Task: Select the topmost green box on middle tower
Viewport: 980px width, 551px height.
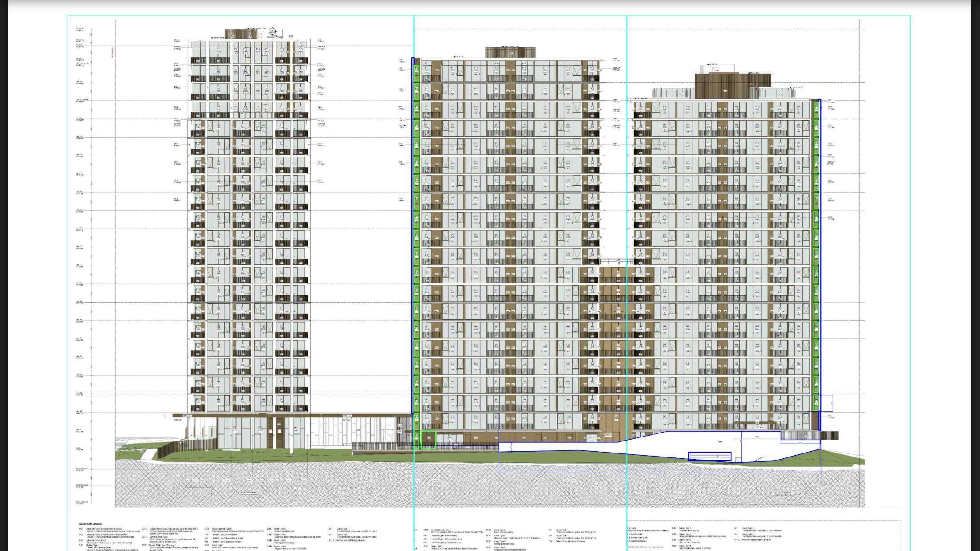Action: [x=416, y=73]
